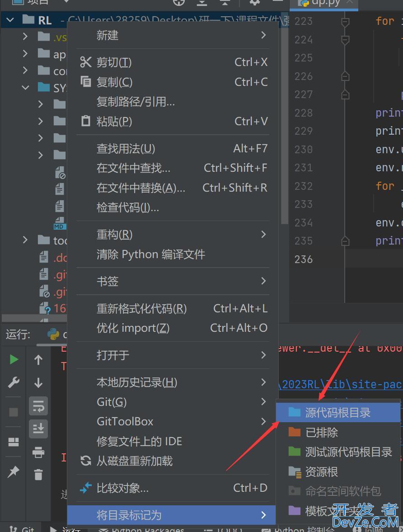The image size is (403, 532).
Task: Click the clipboard paste icon
Action: point(86,121)
